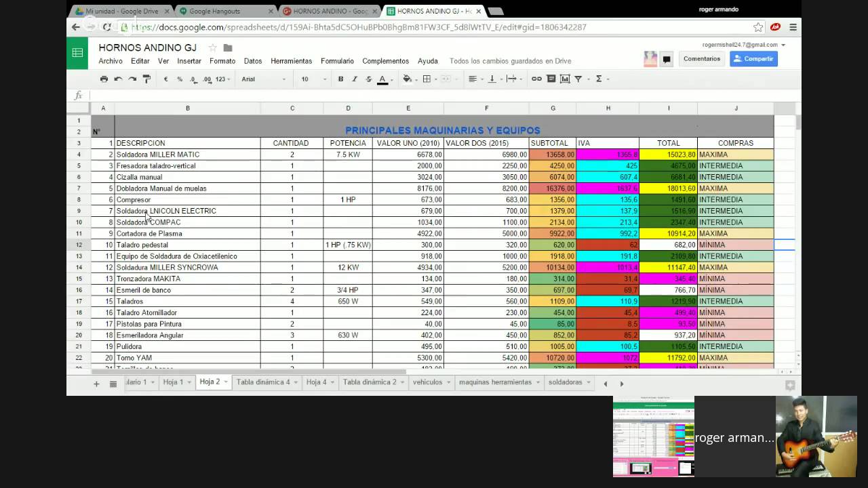
Task: Select the paint format tool
Action: click(146, 79)
